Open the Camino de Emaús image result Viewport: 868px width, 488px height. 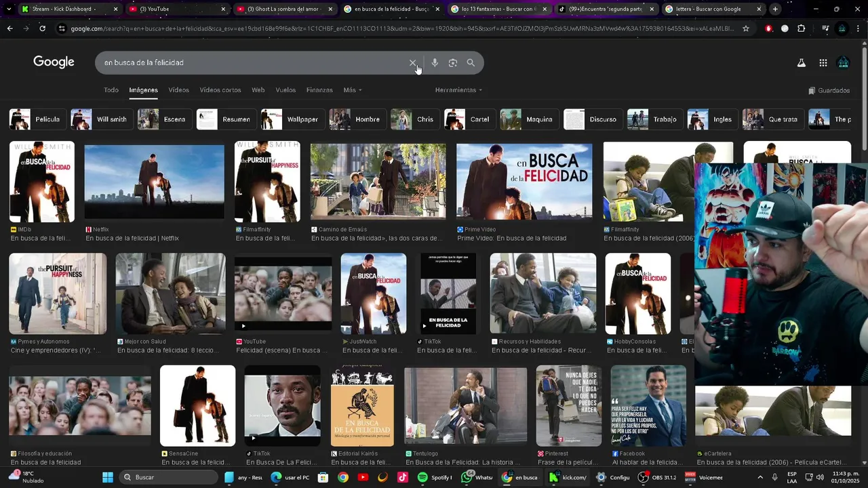pos(378,182)
